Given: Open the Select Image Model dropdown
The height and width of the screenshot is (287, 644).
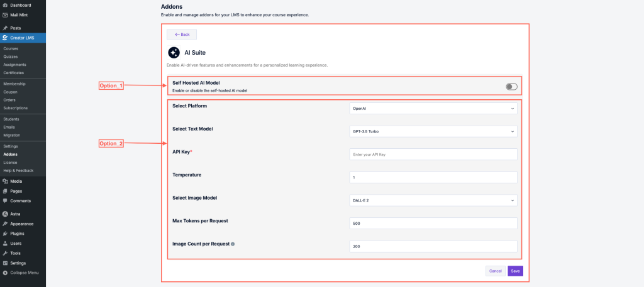Looking at the screenshot, I should pos(433,200).
